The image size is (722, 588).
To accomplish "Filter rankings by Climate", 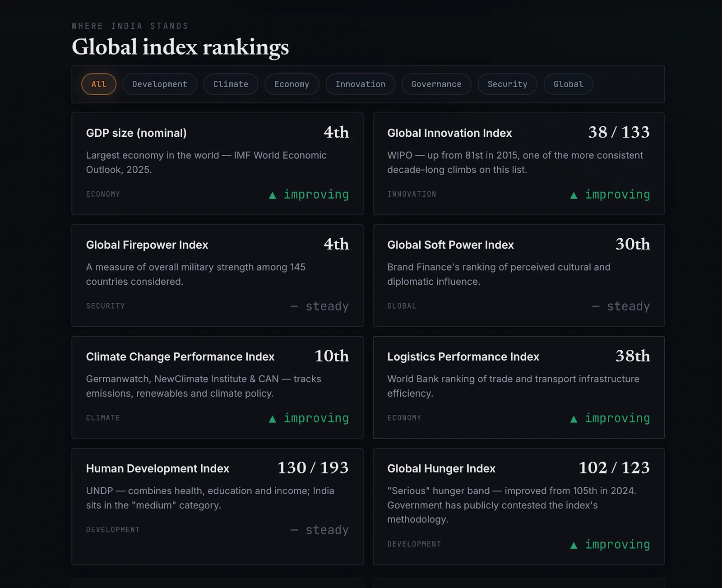I will [231, 84].
